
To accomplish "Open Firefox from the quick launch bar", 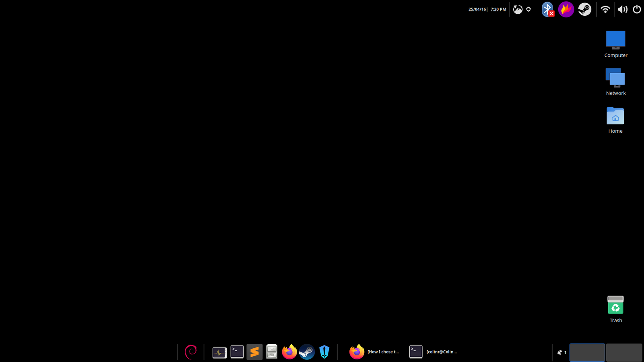I will [289, 352].
